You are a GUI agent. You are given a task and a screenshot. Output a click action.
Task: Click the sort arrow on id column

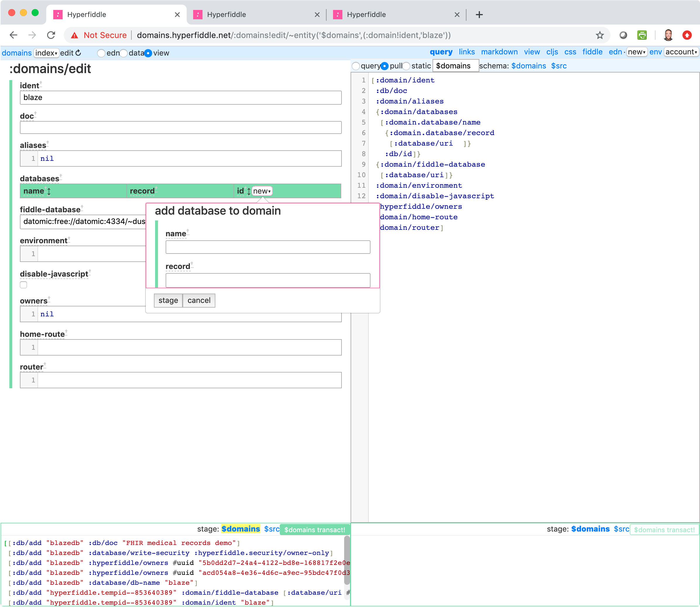(249, 192)
